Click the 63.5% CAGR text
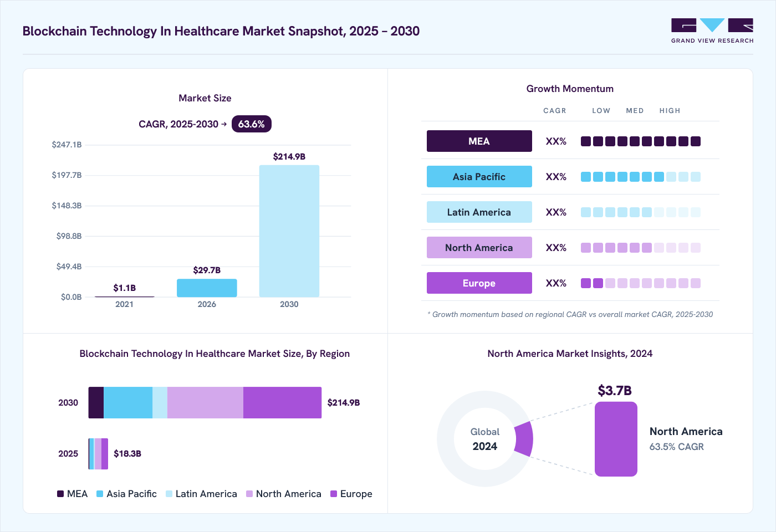The height and width of the screenshot is (532, 776). 677,447
